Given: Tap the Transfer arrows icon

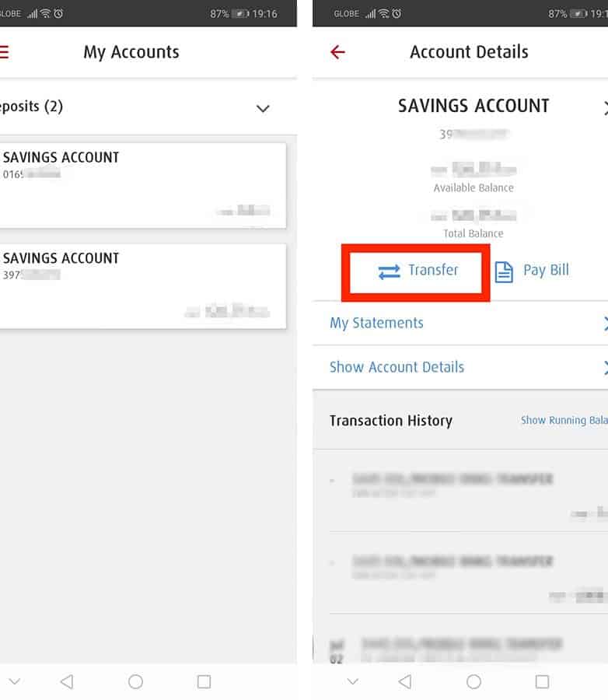Looking at the screenshot, I should coord(389,271).
